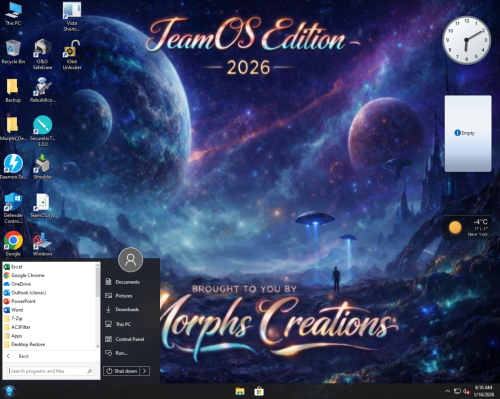Open Microsoft Store from the taskbar

coord(259,391)
